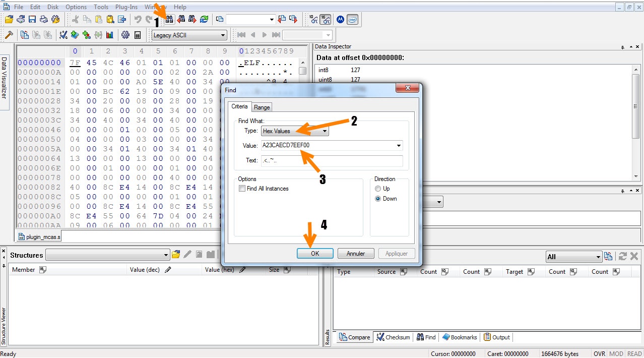Click the open folder icon in Structures panel
The height and width of the screenshot is (358, 644).
point(176,255)
